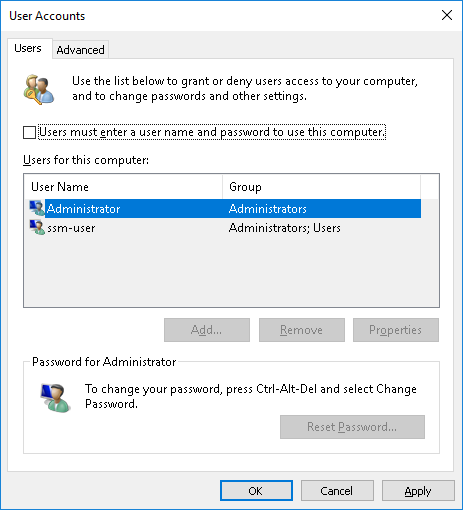The height and width of the screenshot is (510, 463).
Task: Click the Group column header
Action: [321, 187]
